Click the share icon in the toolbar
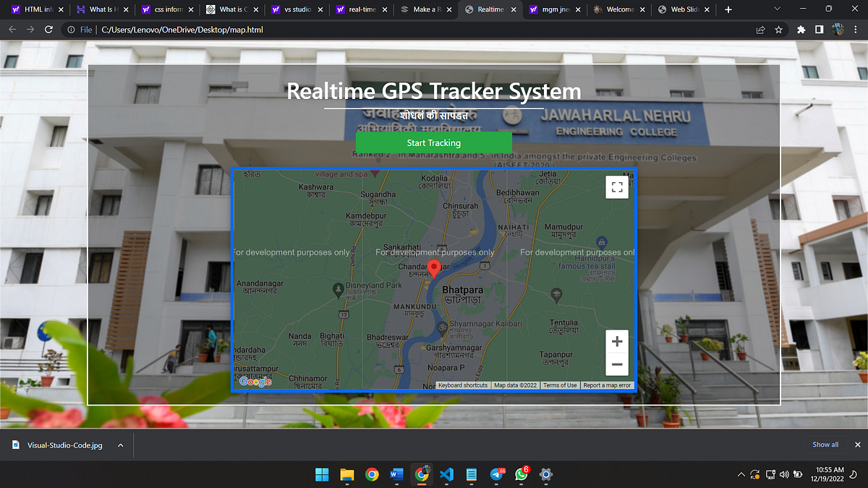The width and height of the screenshot is (868, 488). click(759, 30)
